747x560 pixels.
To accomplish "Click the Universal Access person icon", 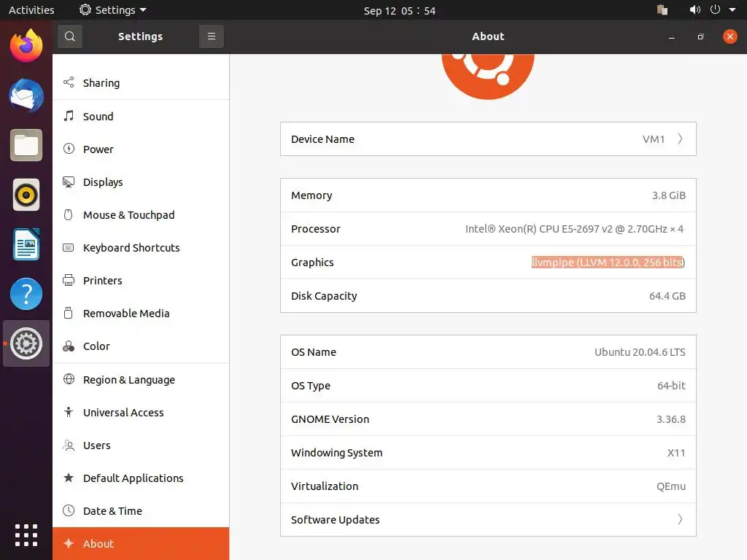I will click(x=69, y=412).
